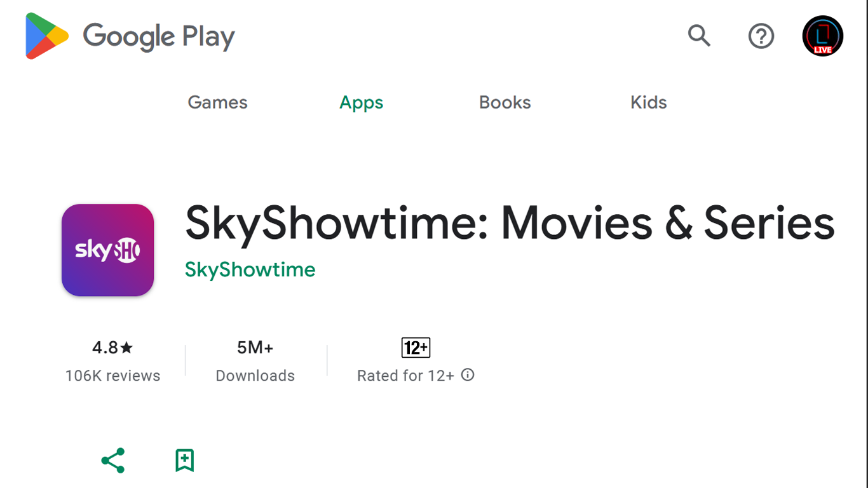The width and height of the screenshot is (868, 488).
Task: Select the Apps tab
Action: (361, 102)
